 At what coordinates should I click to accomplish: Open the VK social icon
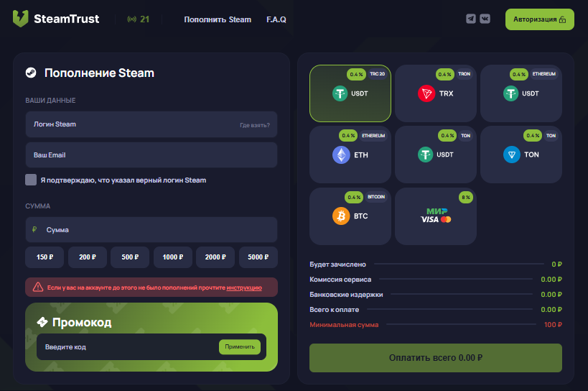point(485,19)
